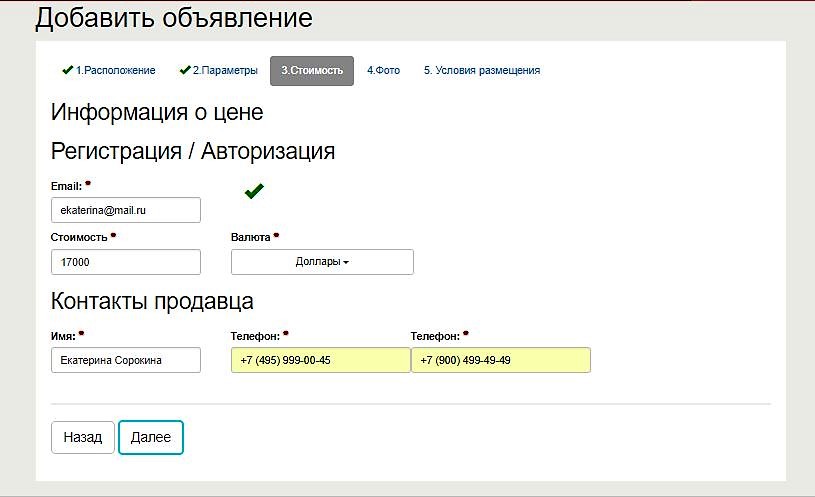Click the Валюта field label

pos(251,237)
